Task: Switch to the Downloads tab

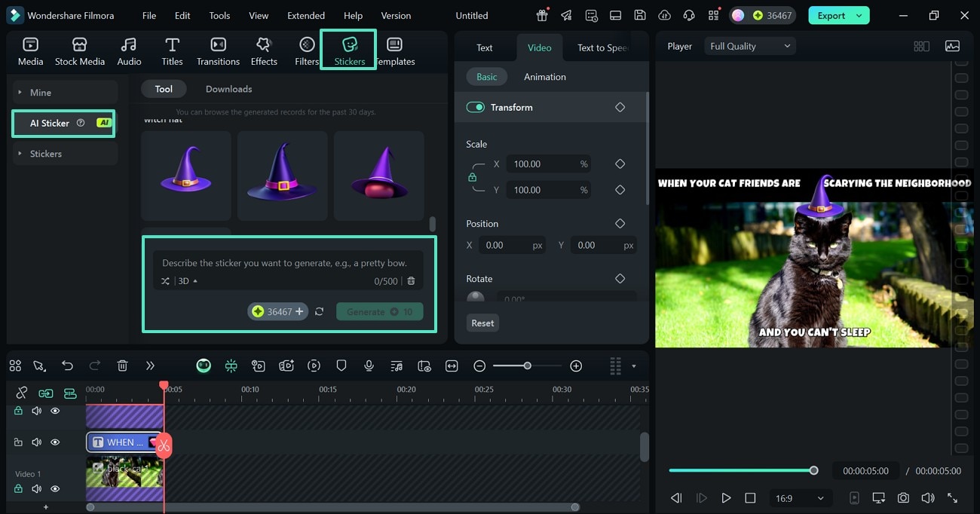Action: (228, 89)
